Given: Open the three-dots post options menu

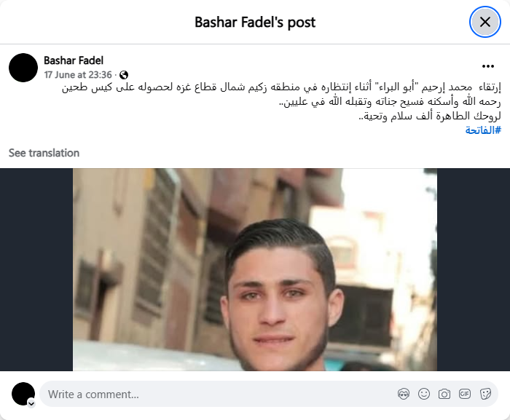Looking at the screenshot, I should tap(488, 66).
